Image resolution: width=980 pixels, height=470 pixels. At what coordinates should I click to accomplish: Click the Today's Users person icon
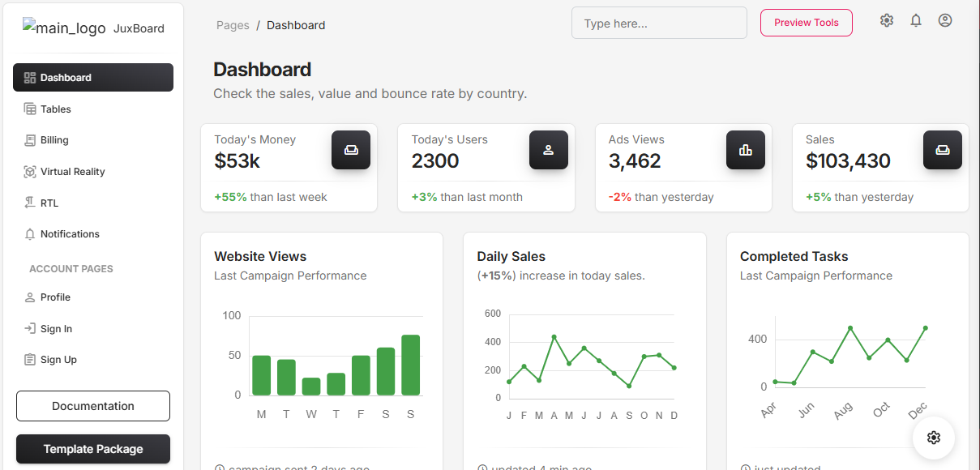(x=549, y=150)
